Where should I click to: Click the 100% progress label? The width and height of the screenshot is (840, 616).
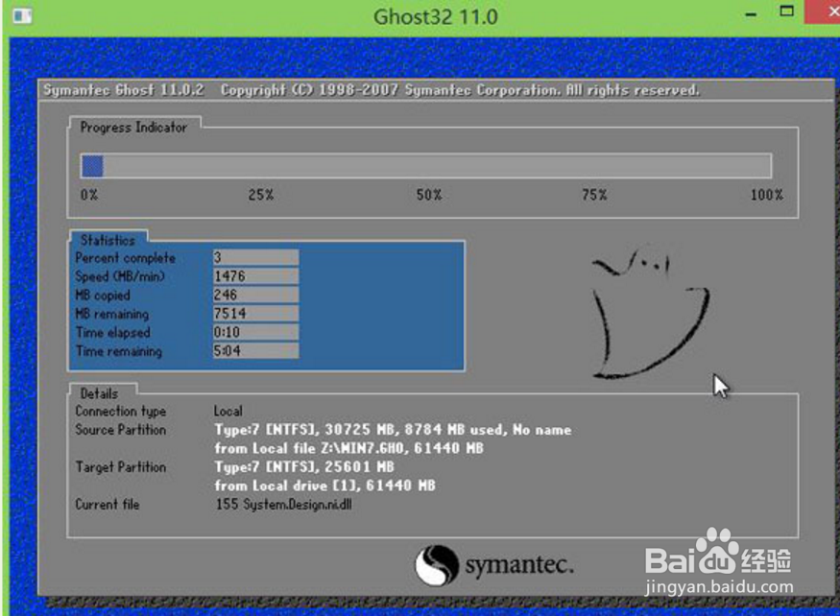coord(767,195)
